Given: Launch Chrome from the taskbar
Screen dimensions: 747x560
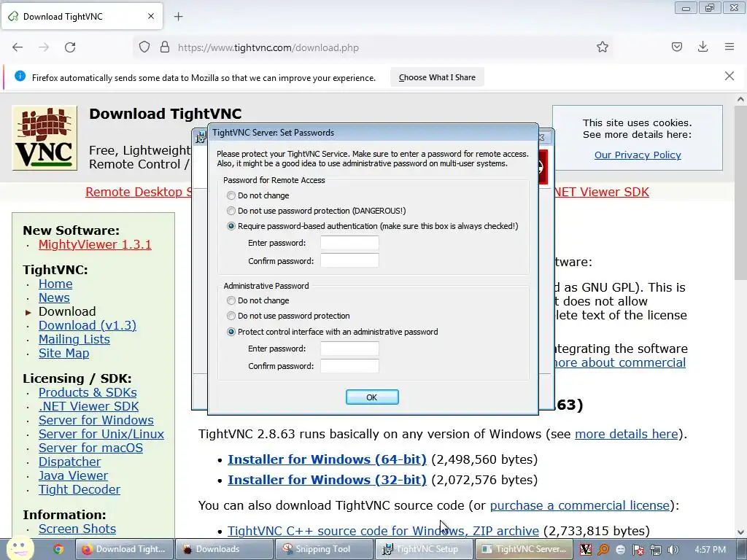Looking at the screenshot, I should point(58,549).
